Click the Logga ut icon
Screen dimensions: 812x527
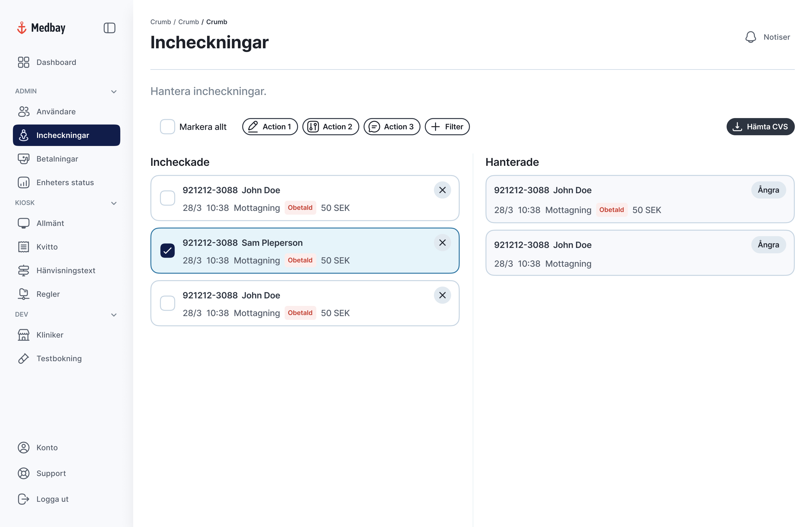(x=24, y=499)
